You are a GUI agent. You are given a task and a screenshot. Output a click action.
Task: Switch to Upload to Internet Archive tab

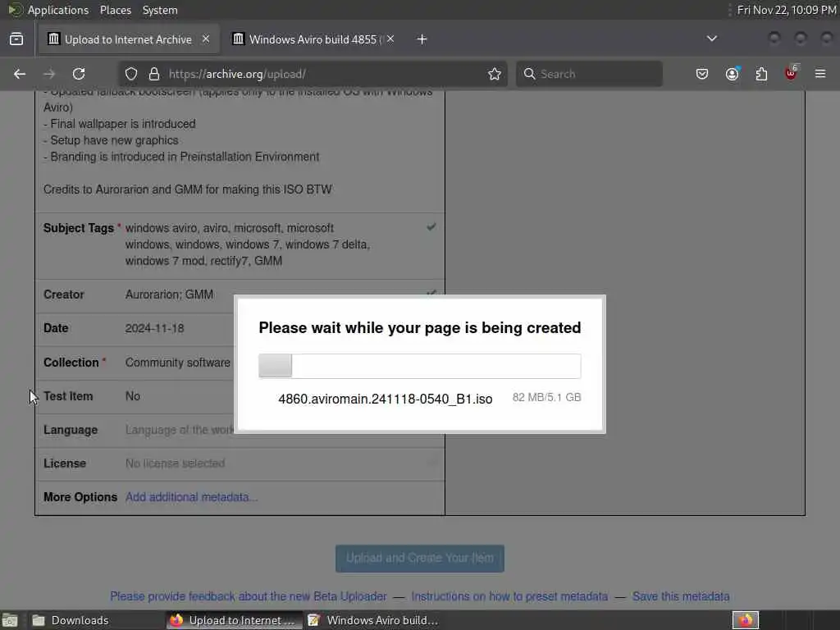point(129,39)
